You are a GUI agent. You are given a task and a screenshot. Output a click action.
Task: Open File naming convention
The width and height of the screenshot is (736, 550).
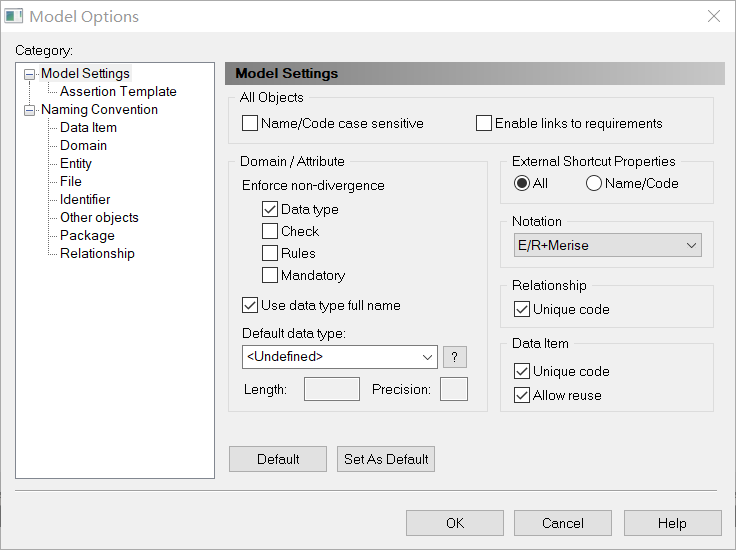point(71,181)
